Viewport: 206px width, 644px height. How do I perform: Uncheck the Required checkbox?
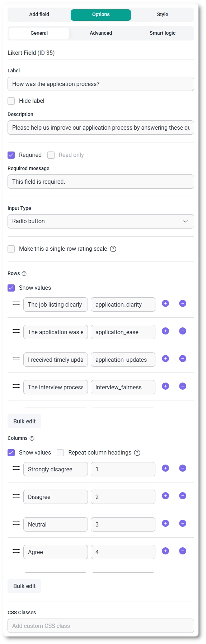coord(11,155)
